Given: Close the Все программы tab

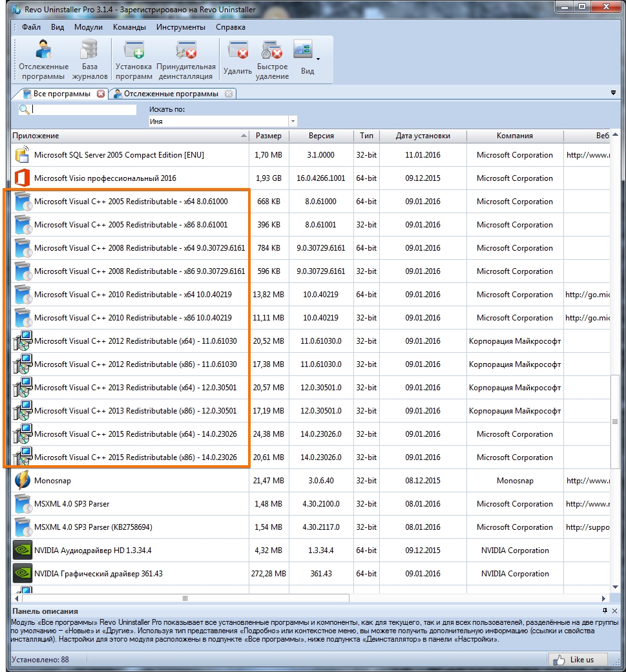Looking at the screenshot, I should coord(101,94).
